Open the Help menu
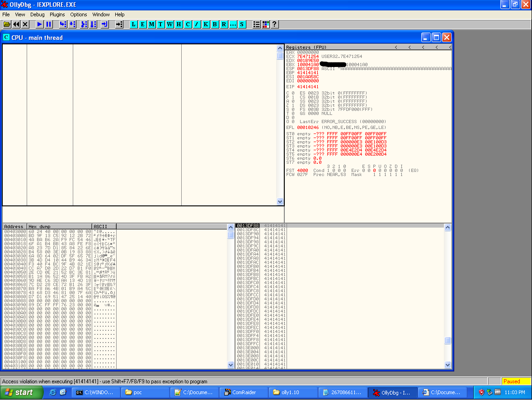Viewport: 532px width, 400px height. (120, 14)
